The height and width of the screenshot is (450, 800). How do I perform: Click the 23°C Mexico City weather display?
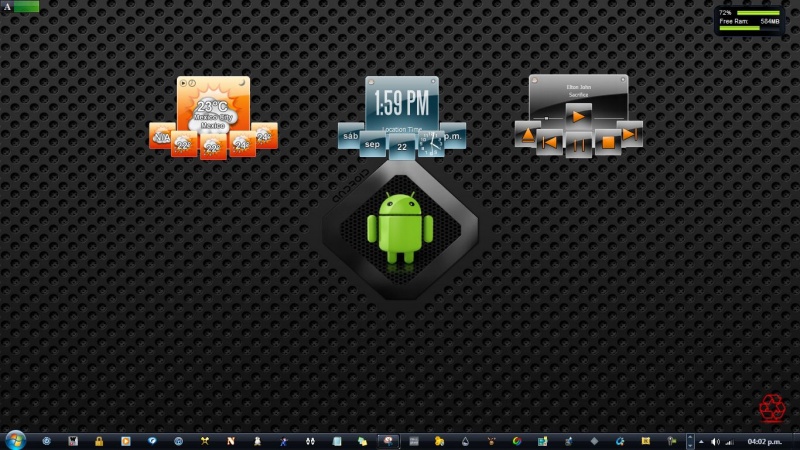tap(213, 113)
